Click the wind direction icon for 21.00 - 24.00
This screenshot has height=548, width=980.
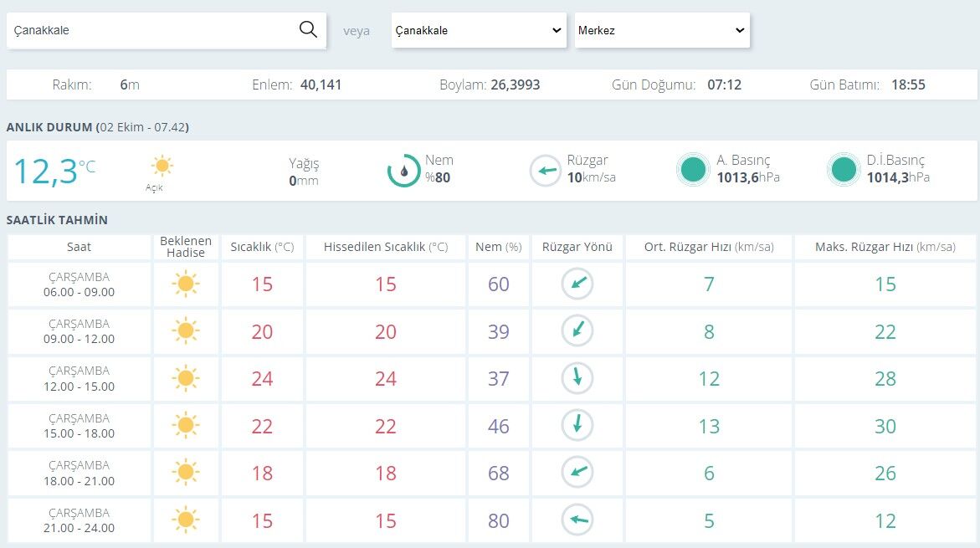(577, 520)
